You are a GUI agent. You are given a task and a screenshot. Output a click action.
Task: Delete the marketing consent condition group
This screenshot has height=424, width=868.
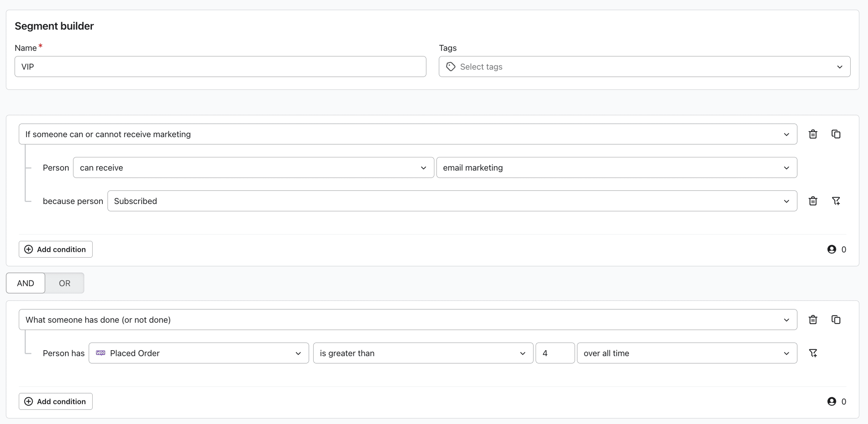point(813,134)
